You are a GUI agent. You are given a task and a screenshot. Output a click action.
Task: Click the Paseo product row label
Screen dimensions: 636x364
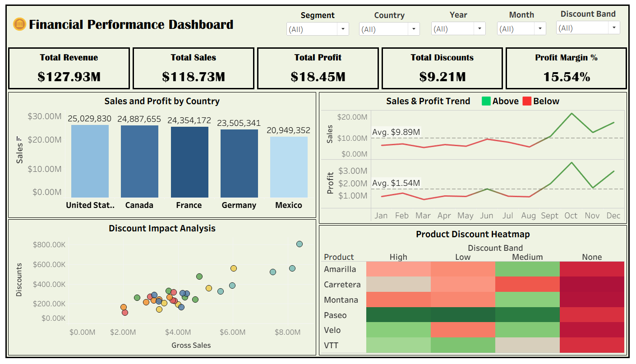[335, 315]
